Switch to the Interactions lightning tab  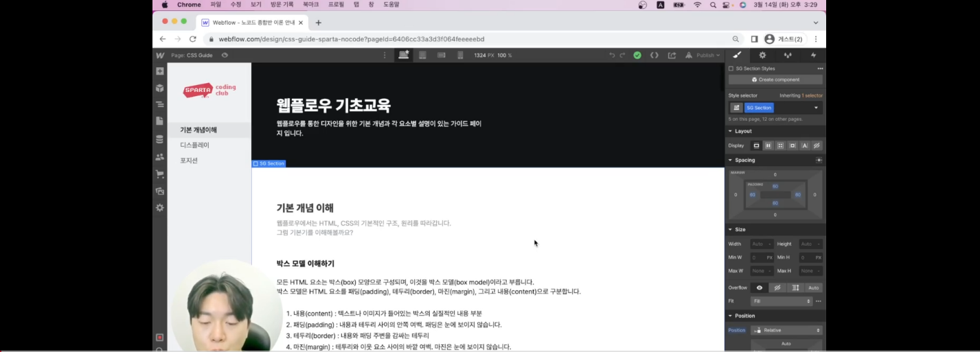[x=813, y=55]
